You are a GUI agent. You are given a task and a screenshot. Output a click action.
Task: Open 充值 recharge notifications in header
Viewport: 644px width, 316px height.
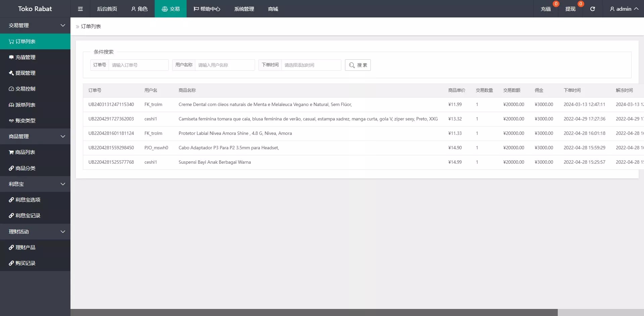point(546,9)
